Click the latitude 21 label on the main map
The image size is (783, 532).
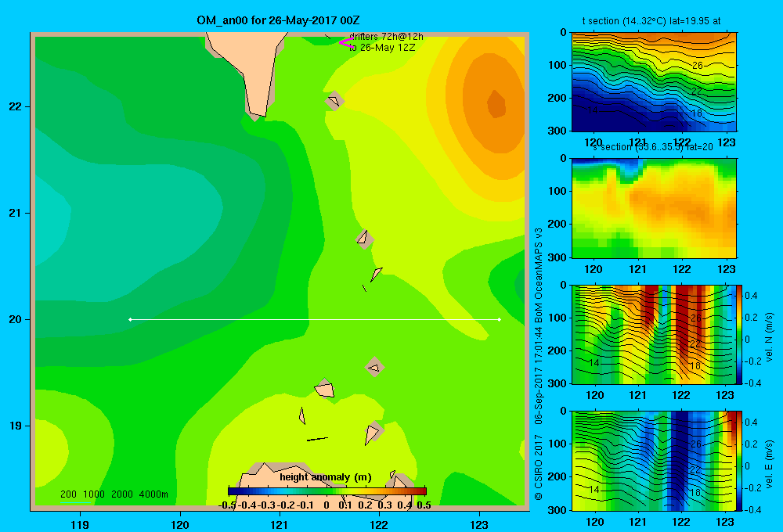[16, 213]
